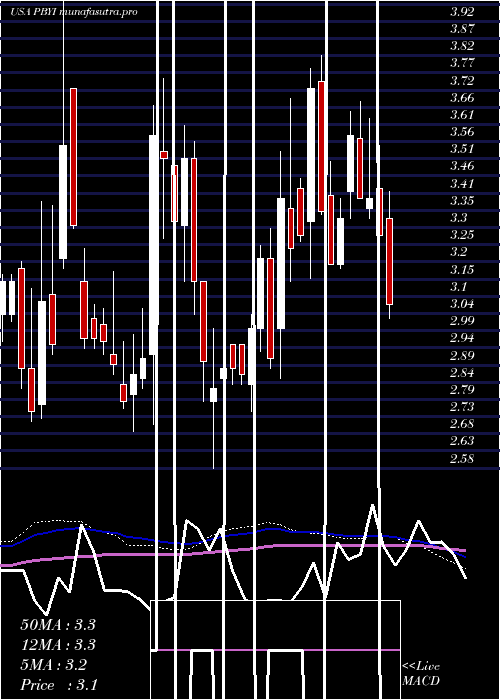
Task: Click the 3.46 price axis label
Action: tap(462, 166)
